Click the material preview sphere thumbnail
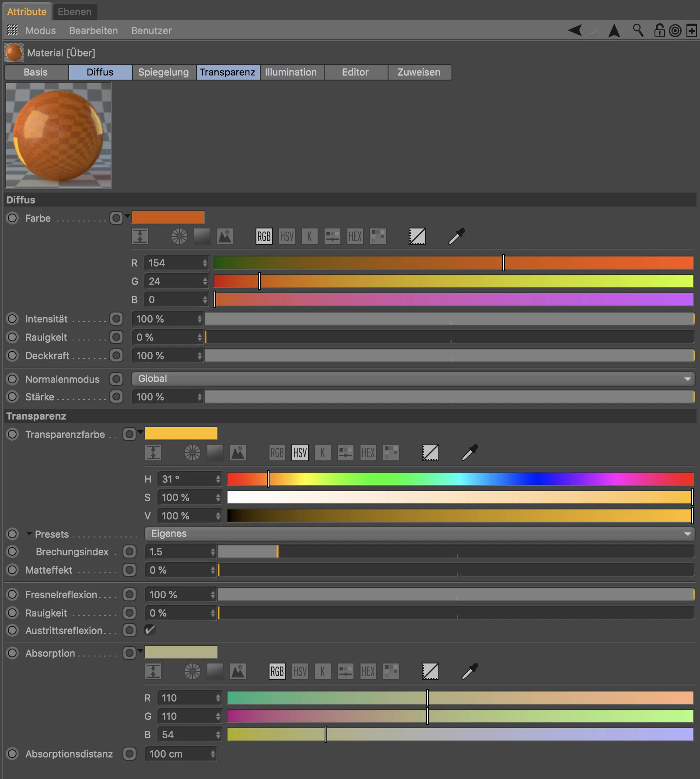 coord(59,136)
